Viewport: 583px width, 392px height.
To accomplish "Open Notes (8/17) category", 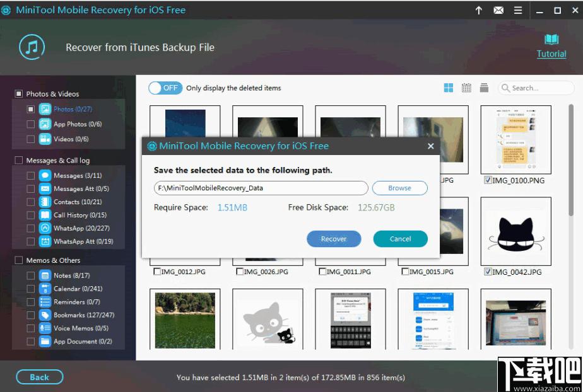I will [x=71, y=275].
